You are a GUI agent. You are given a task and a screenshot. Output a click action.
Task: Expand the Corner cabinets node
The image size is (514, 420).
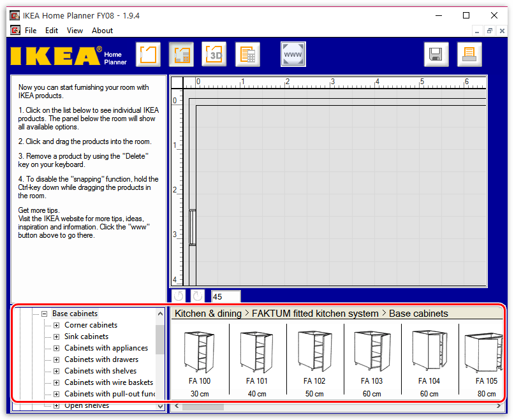[57, 325]
